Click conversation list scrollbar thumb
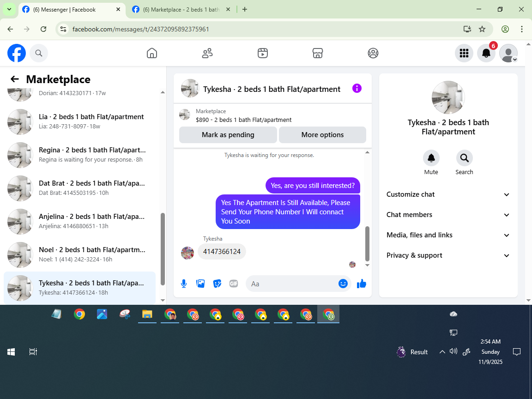 coord(163,249)
